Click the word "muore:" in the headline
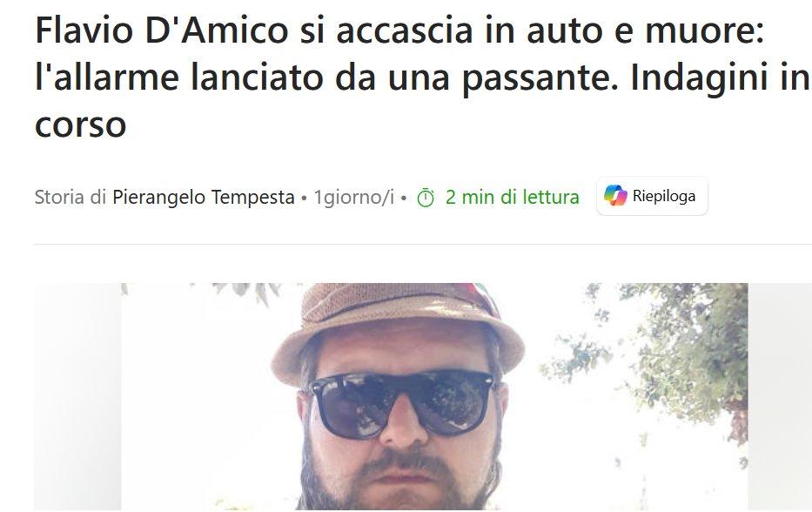812x512 pixels. (704, 30)
